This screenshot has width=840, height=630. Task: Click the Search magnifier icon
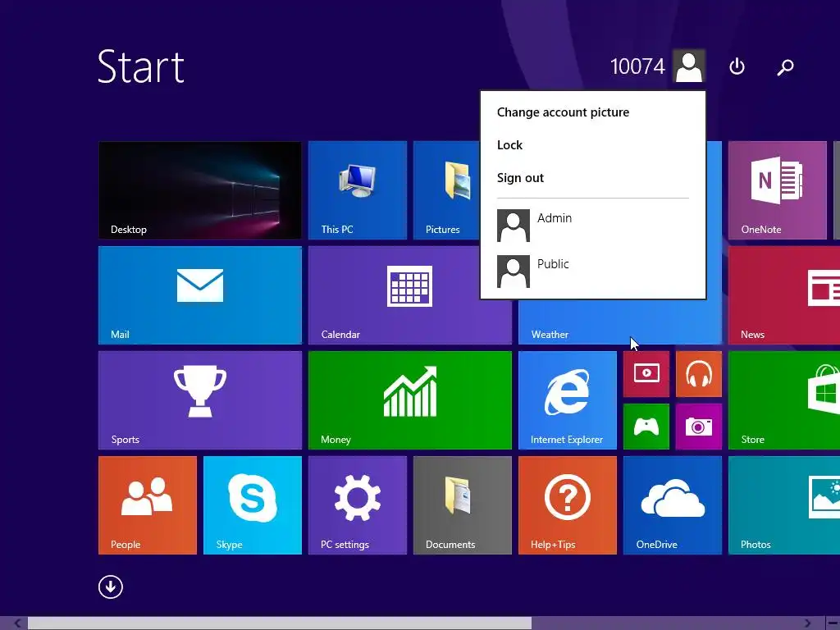(x=785, y=67)
